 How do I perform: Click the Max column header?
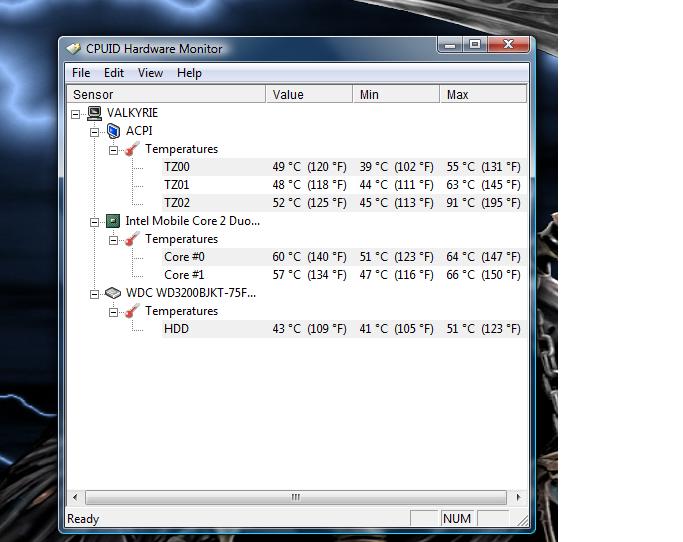point(483,94)
